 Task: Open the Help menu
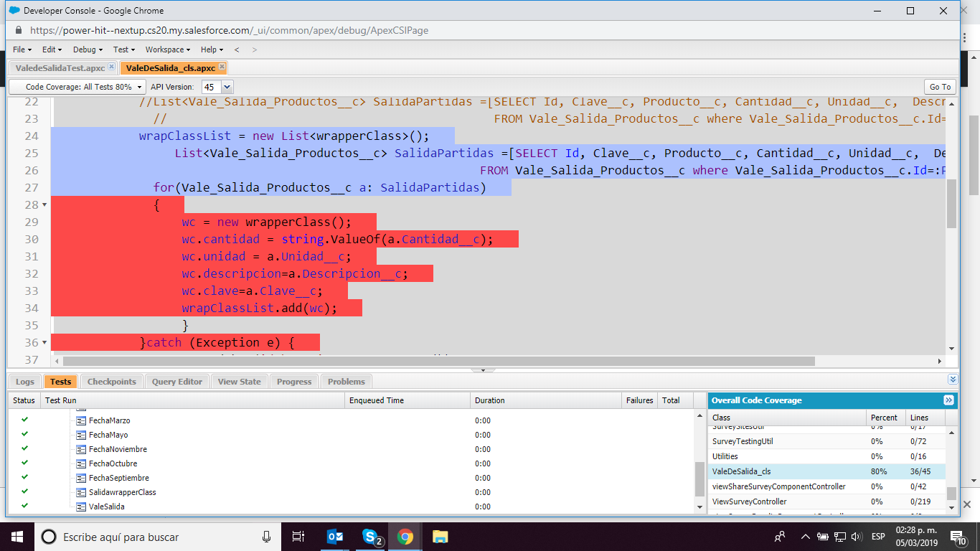point(212,50)
